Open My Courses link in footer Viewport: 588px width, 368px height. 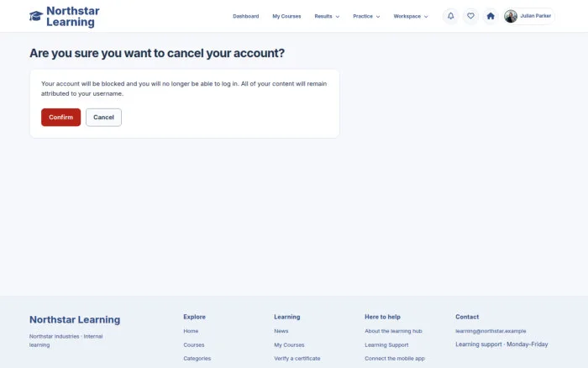(x=289, y=344)
